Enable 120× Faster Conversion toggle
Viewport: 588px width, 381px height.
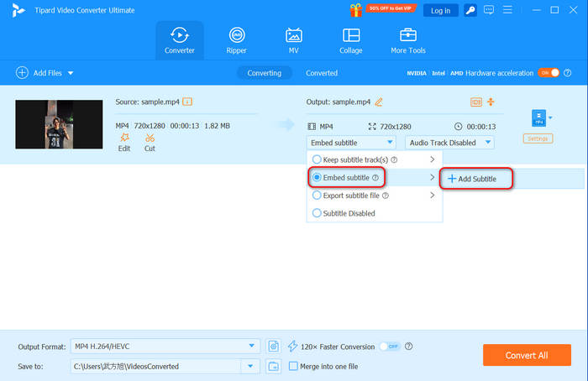pos(389,346)
